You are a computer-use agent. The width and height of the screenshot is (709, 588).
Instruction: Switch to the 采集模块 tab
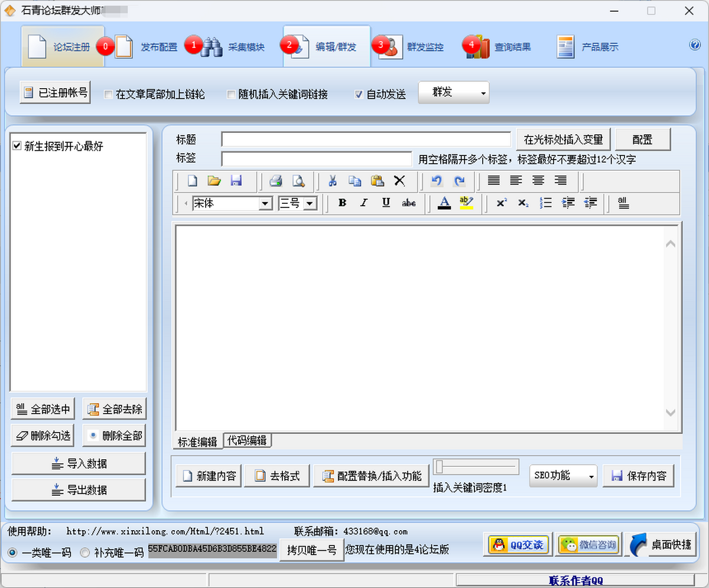click(233, 47)
